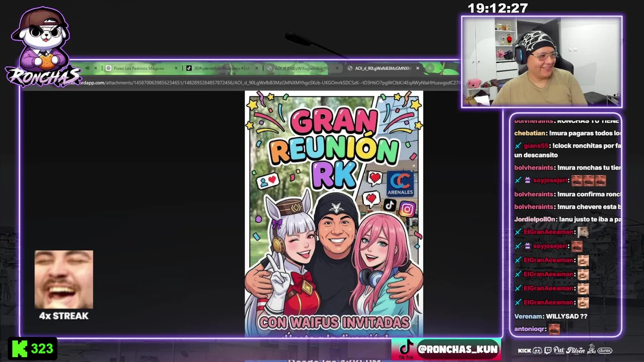This screenshot has height=362, width=644.
Task: Click the CC Arenales logo on the poster
Action: pyautogui.click(x=400, y=184)
